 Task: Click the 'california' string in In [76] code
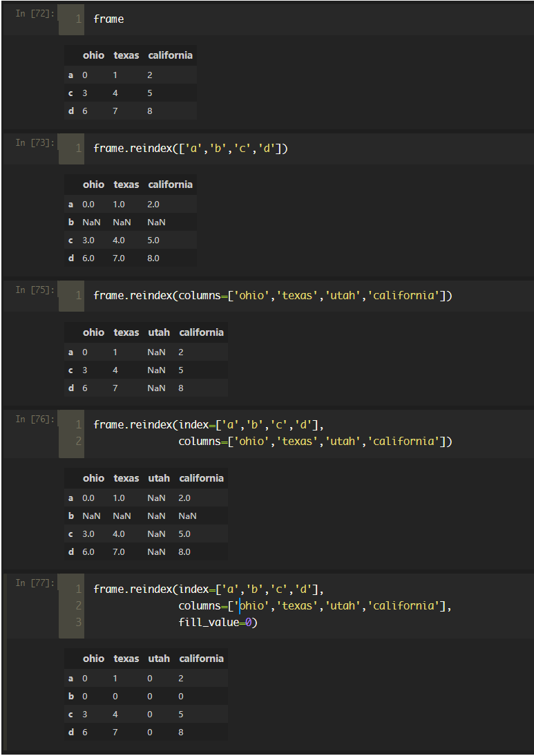[403, 441]
